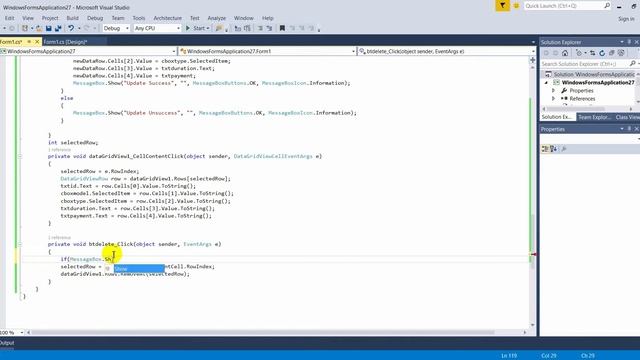Click the Solution Explorer search magnifier icon

point(632,64)
